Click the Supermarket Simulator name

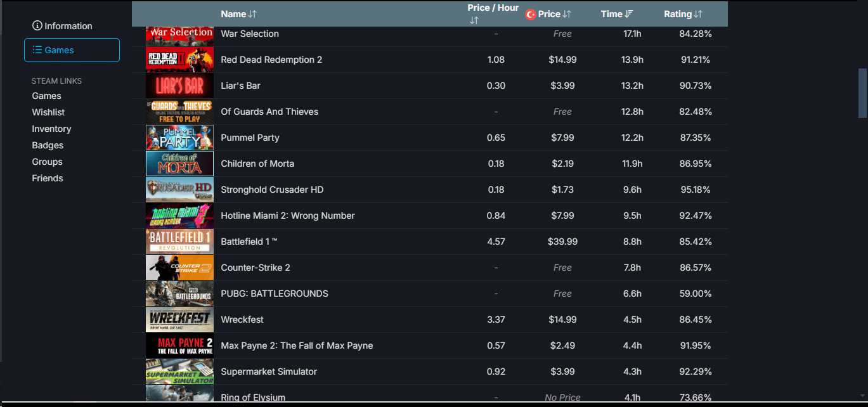pos(269,371)
